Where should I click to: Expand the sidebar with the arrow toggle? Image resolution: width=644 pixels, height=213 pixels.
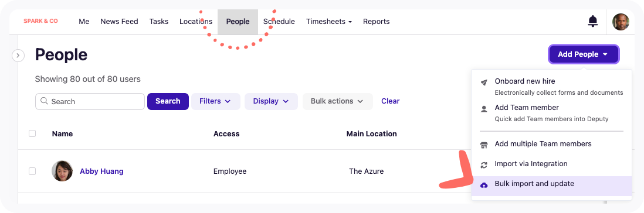pos(18,55)
